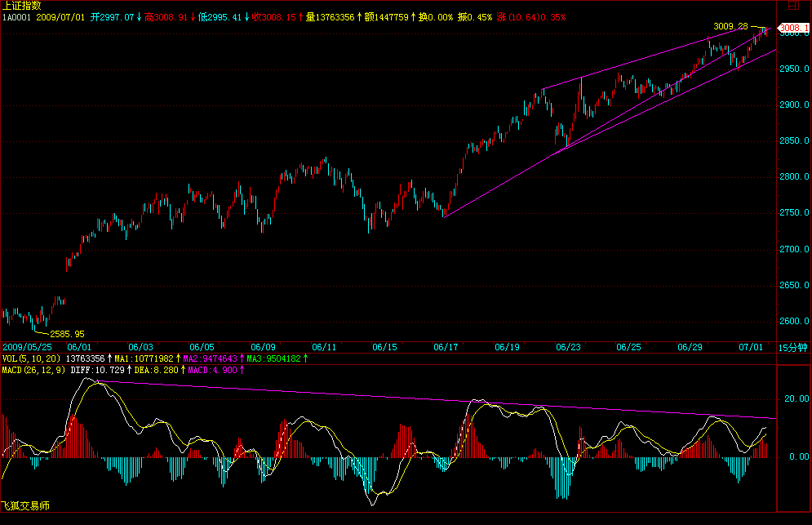Click the 06/25 date marker
This screenshot has width=812, height=525.
(628, 347)
